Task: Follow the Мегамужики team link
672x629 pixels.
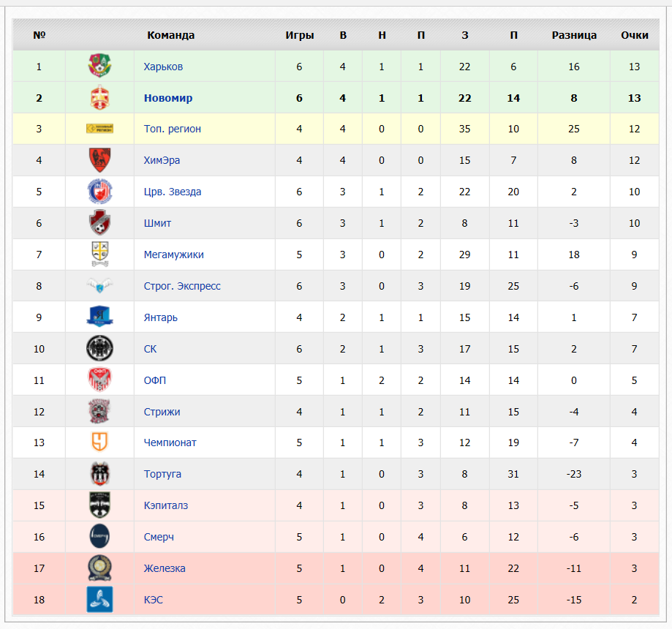Action: pos(173,255)
